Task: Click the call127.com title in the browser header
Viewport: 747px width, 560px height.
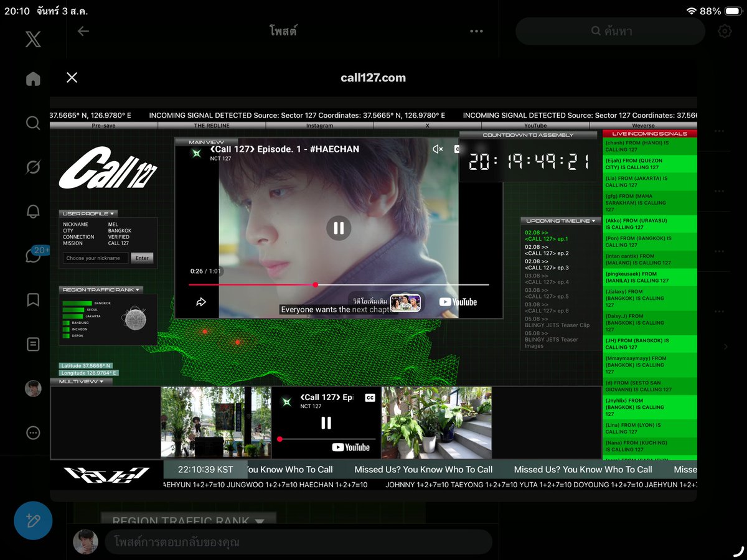Action: pyautogui.click(x=374, y=78)
